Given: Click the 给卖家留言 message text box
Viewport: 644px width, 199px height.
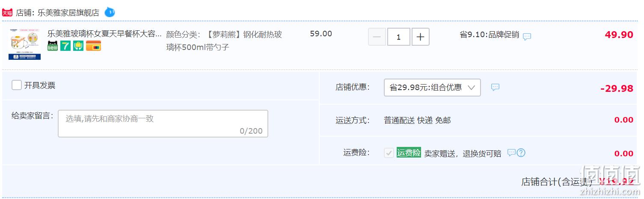Looking at the screenshot, I should [163, 123].
